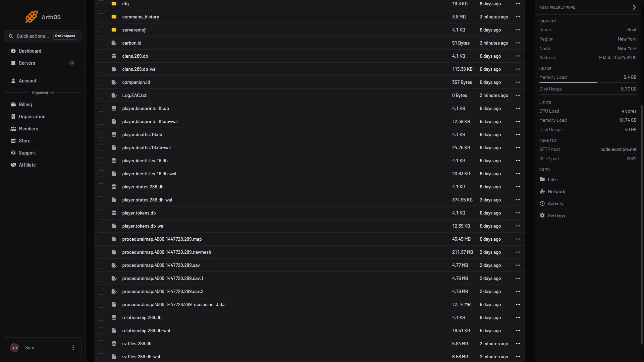The width and height of the screenshot is (644, 362).
Task: Click the Support headset icon
Action: 13,153
